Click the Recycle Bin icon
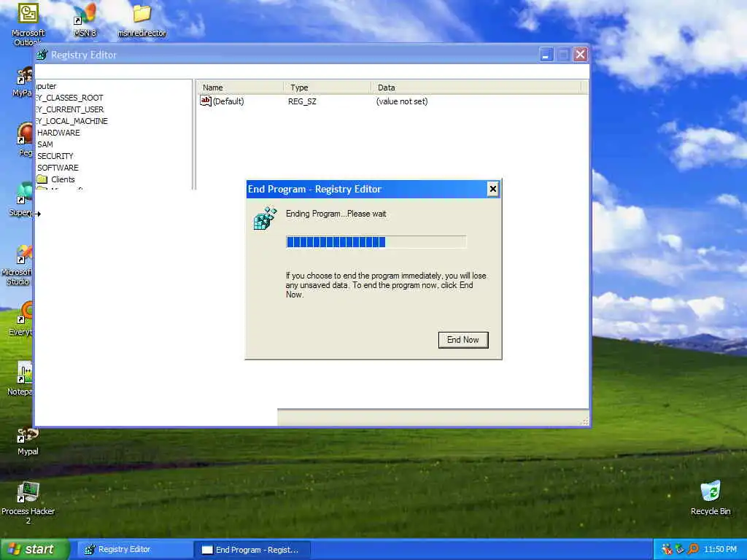The height and width of the screenshot is (560, 747). point(711,497)
